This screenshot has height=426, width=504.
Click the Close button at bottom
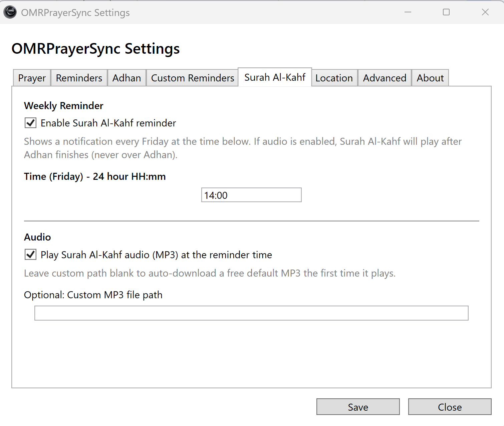coord(450,407)
